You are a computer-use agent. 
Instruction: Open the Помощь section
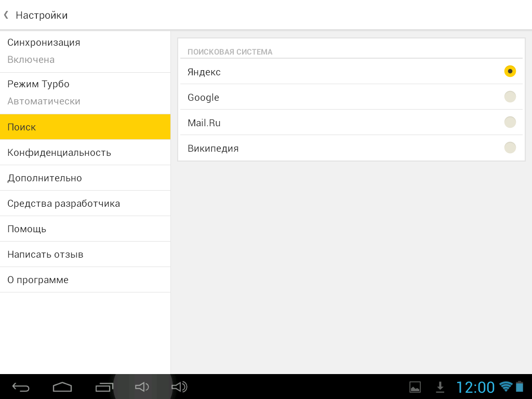click(85, 229)
